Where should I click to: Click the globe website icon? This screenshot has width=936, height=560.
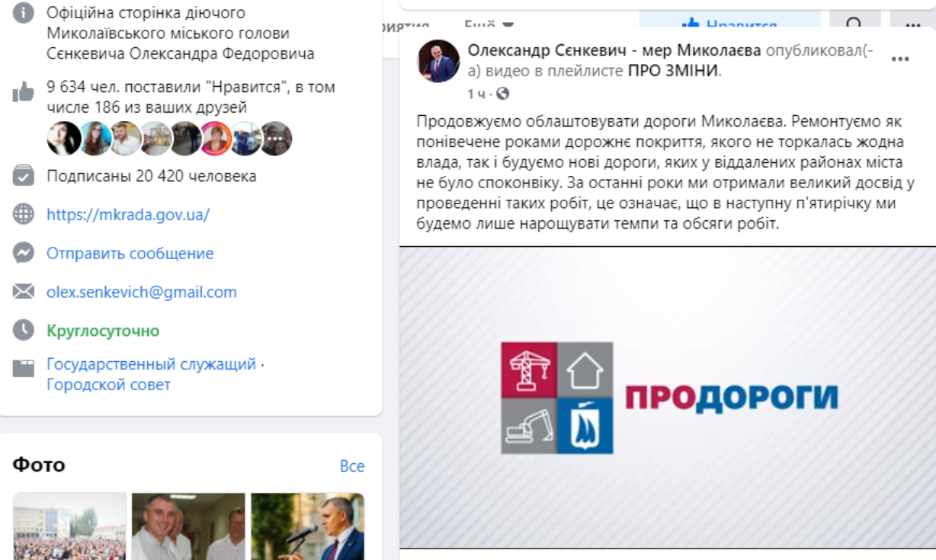[x=24, y=215]
